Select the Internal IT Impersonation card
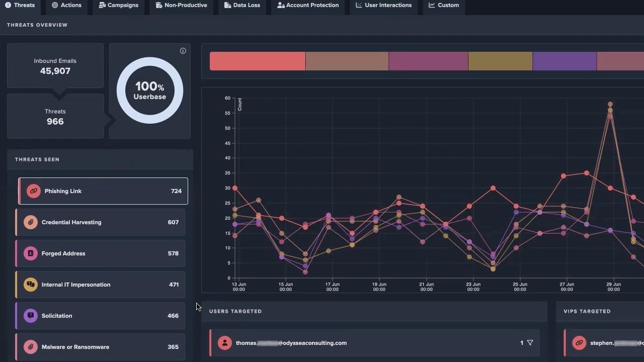Viewport: 644px width, 362px height. [x=100, y=285]
